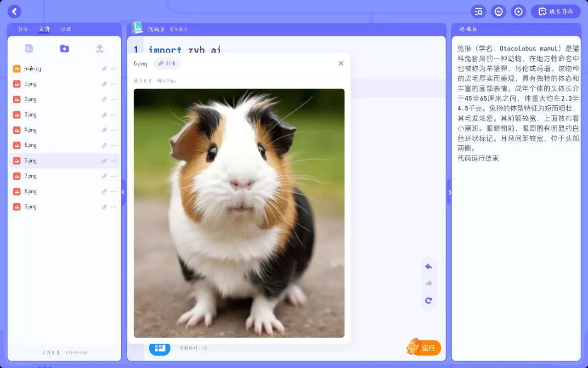Open the more options menu for main.py

[113, 69]
